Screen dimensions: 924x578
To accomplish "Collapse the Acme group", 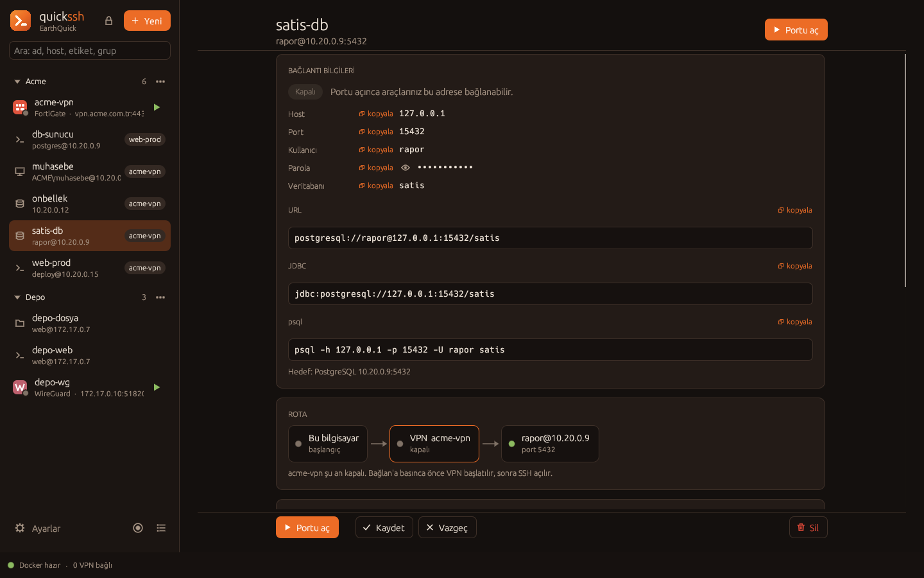I will pos(17,82).
